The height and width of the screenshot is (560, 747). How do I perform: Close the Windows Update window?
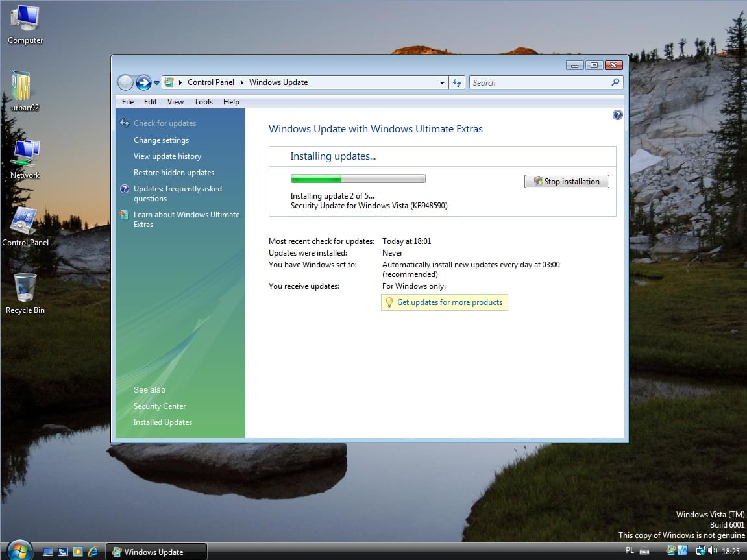[613, 66]
